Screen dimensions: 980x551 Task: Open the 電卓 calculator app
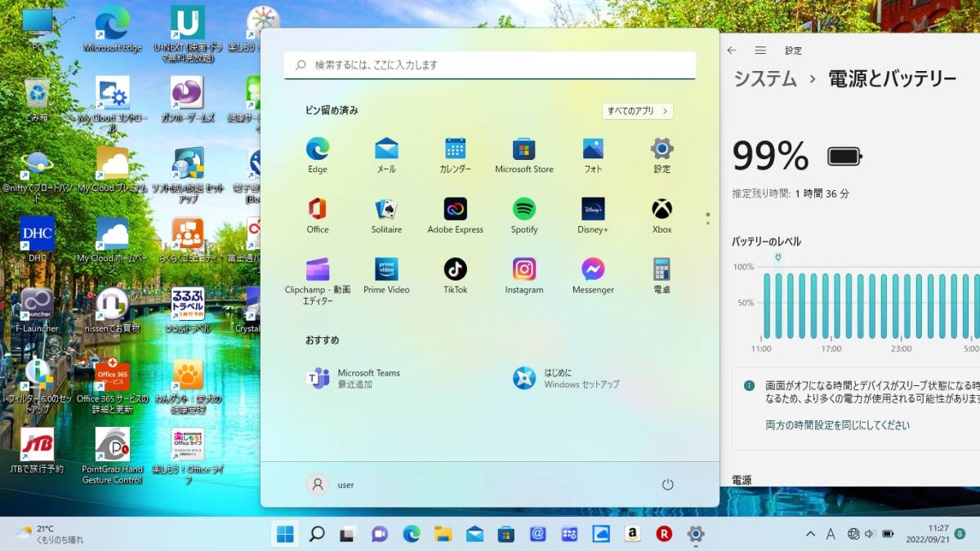[661, 276]
